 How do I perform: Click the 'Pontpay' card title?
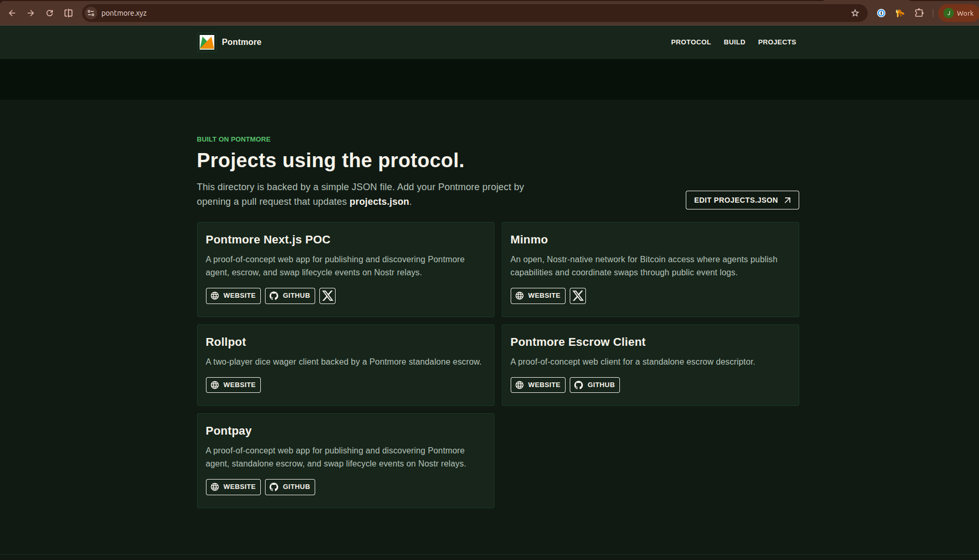pyautogui.click(x=228, y=431)
